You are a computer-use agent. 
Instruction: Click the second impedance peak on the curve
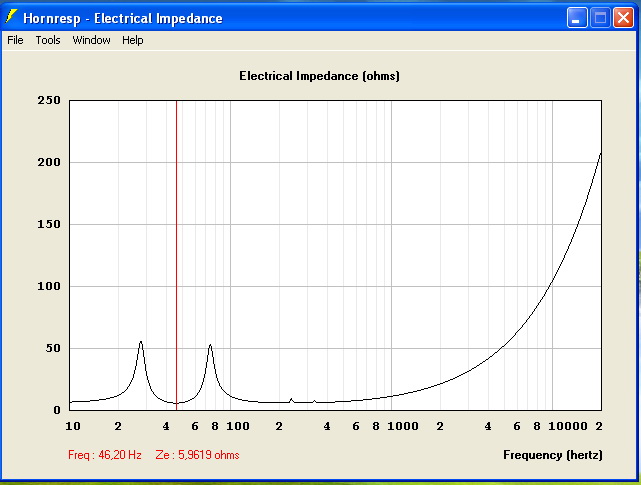click(210, 345)
